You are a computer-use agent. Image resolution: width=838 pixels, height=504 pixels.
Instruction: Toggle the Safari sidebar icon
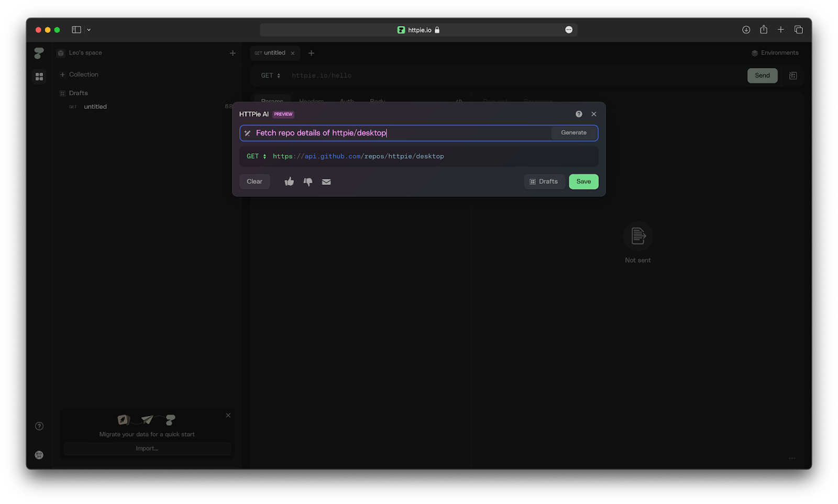(x=76, y=30)
